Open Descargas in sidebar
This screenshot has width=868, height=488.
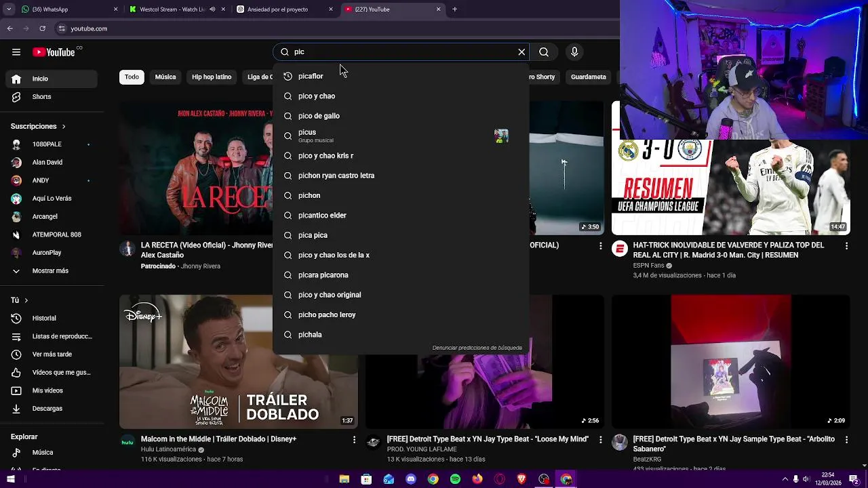52,409
